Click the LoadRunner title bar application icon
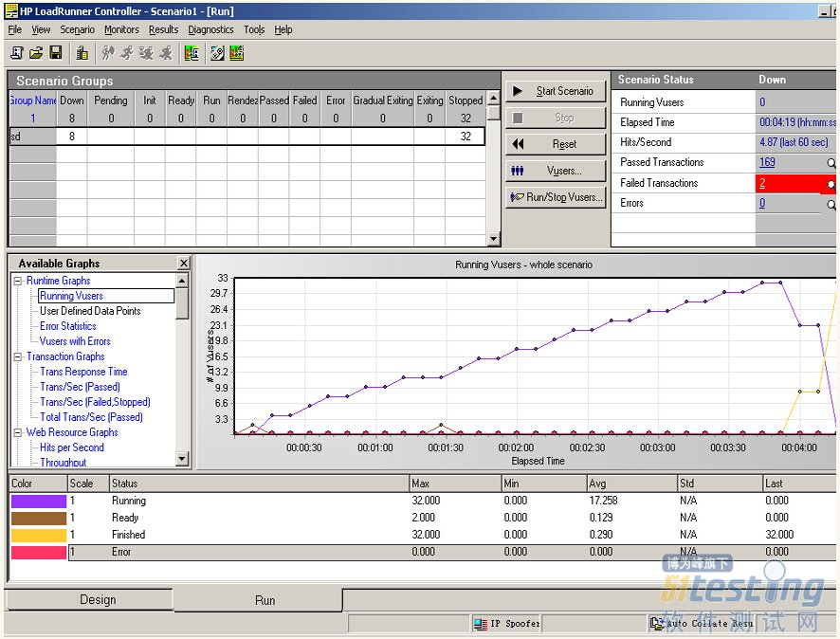The width and height of the screenshot is (840, 639). (x=10, y=10)
